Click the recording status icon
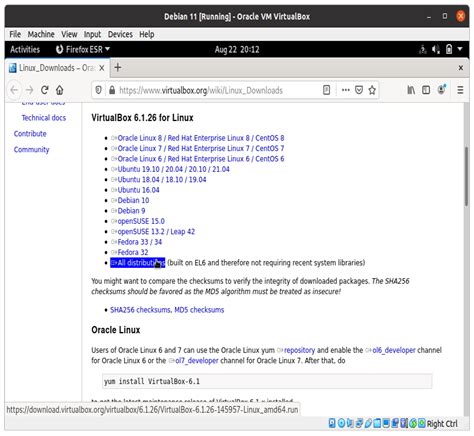This screenshot has width=474, height=436. (x=395, y=423)
